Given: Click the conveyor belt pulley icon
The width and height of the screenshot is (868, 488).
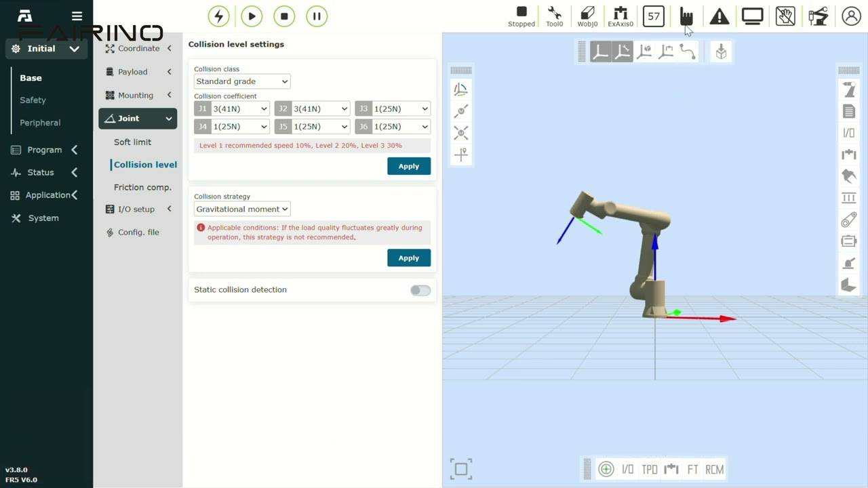Looking at the screenshot, I should coord(849,220).
